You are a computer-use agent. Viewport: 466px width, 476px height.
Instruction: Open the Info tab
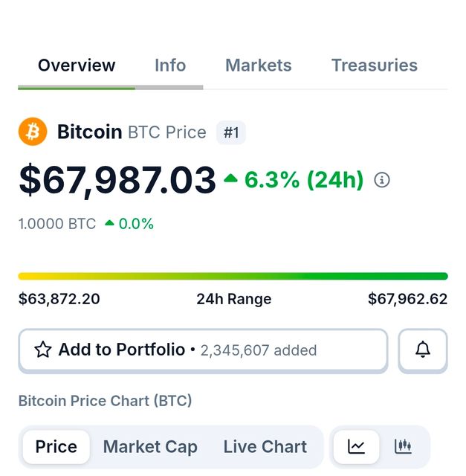(x=170, y=65)
